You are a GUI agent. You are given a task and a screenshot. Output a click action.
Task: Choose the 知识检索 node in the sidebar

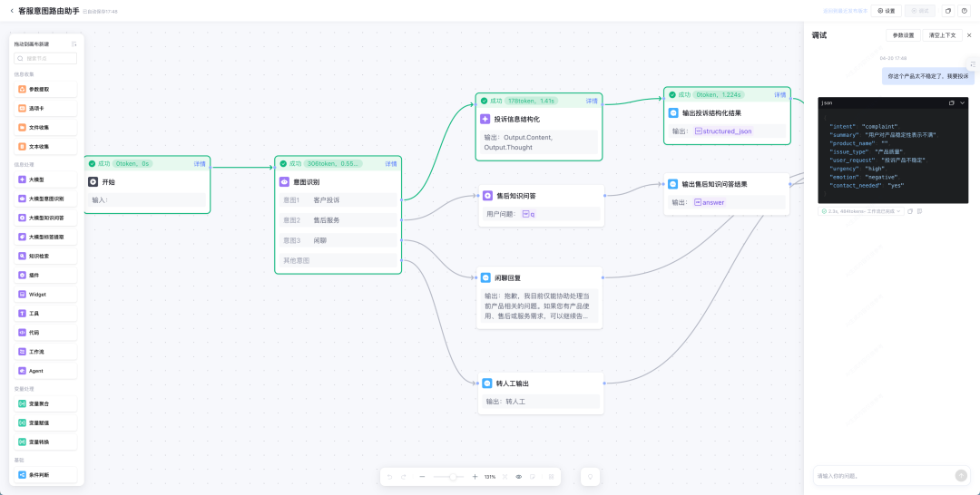pyautogui.click(x=45, y=256)
